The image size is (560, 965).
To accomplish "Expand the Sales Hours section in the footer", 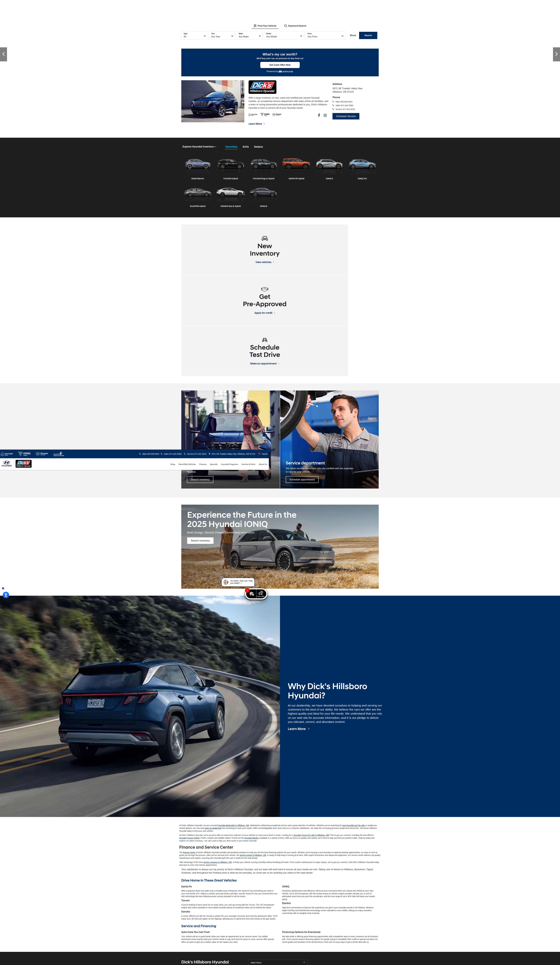I will tap(278, 962).
